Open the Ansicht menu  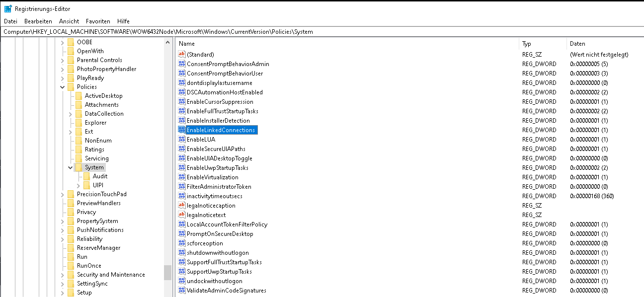tap(69, 21)
